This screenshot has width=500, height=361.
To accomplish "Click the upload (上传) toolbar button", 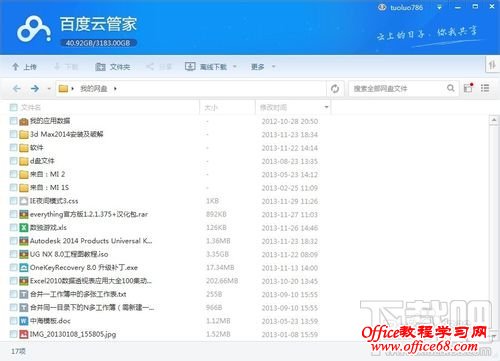I will click(24, 67).
